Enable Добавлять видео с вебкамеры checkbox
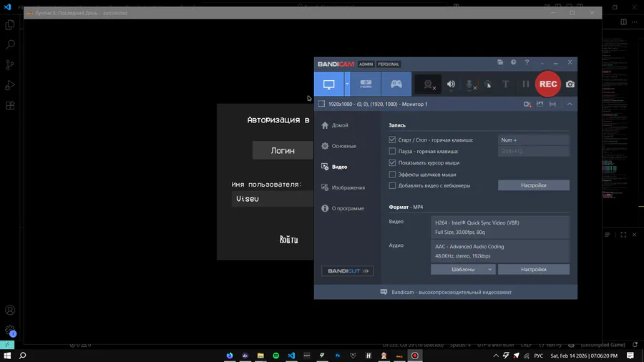This screenshot has width=644, height=362. pos(392,185)
